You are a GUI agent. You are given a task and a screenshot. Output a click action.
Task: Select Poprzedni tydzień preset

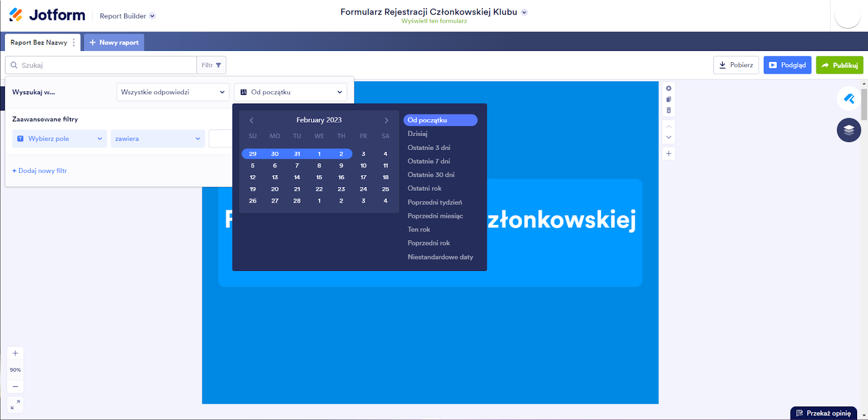point(435,202)
